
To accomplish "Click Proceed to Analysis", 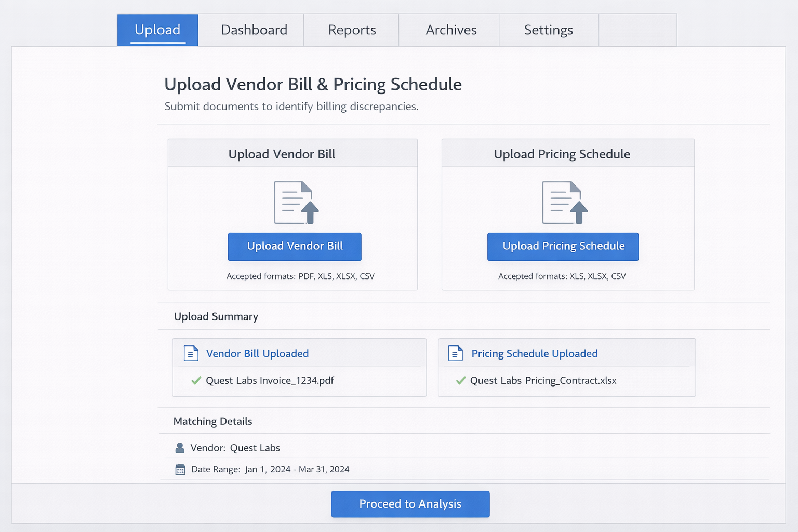I will (410, 504).
